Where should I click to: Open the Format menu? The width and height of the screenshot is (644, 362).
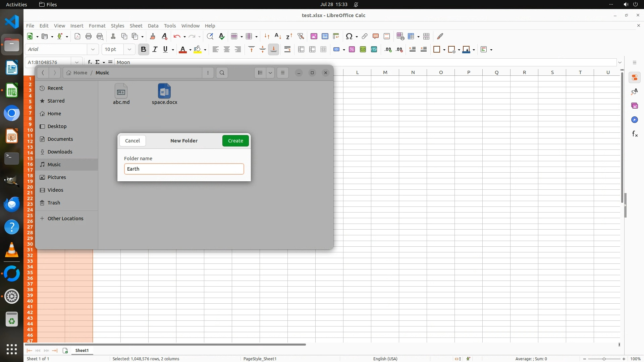[x=97, y=26]
